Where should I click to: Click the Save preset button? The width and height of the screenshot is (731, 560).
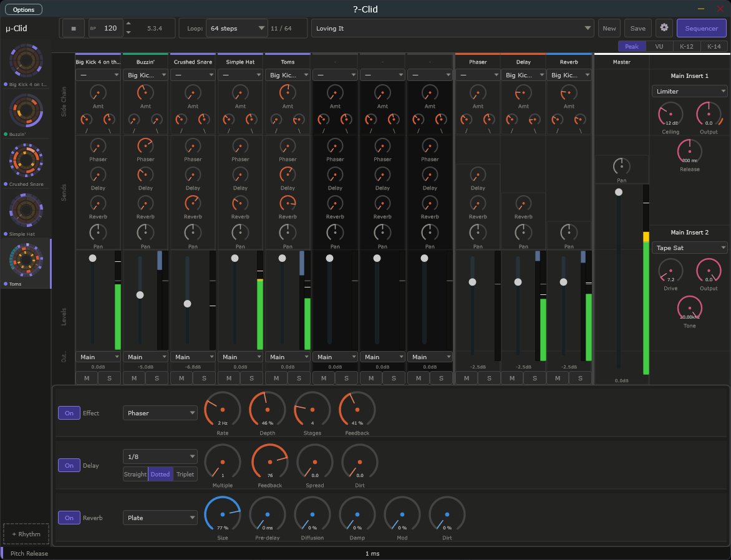tap(638, 29)
